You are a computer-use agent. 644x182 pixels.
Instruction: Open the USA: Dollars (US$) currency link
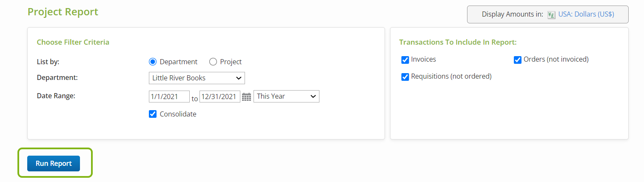[x=586, y=14]
